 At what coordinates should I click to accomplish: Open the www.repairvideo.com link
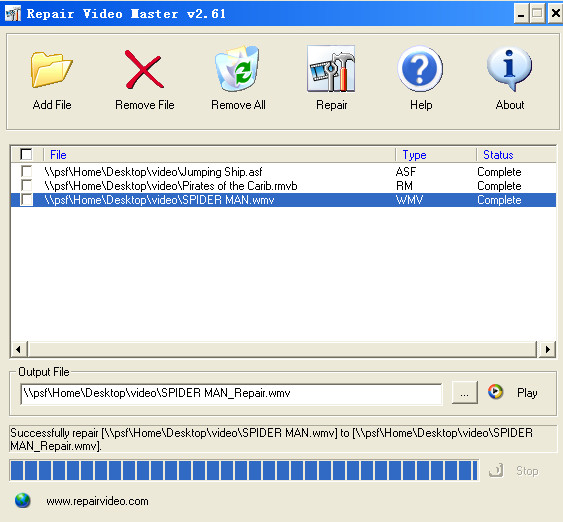coord(97,501)
